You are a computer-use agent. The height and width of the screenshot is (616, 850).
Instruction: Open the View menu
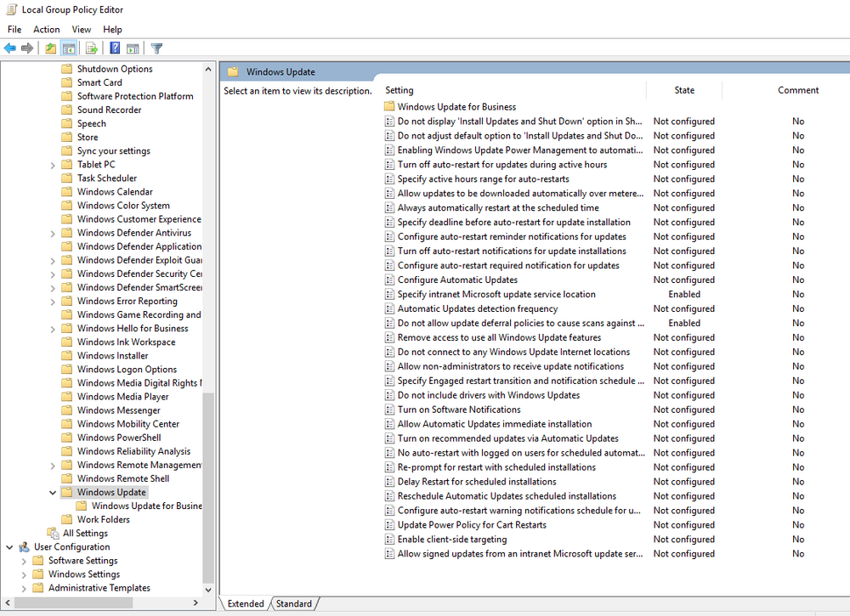[82, 29]
